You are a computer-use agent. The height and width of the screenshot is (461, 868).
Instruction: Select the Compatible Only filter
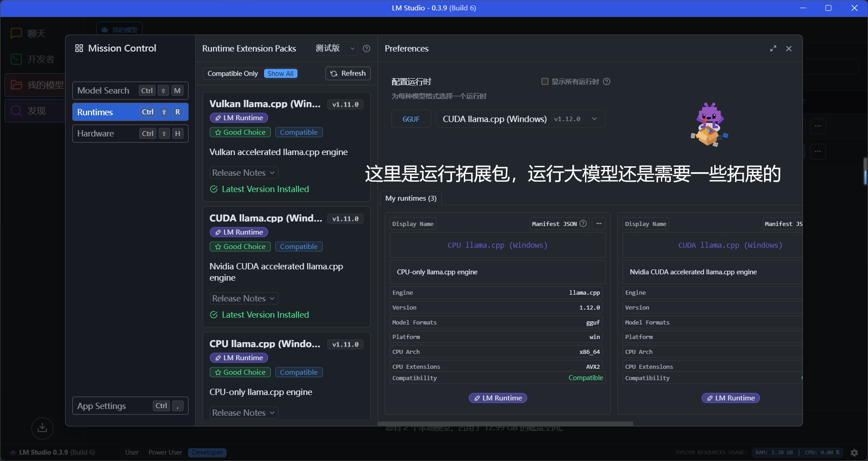(232, 74)
